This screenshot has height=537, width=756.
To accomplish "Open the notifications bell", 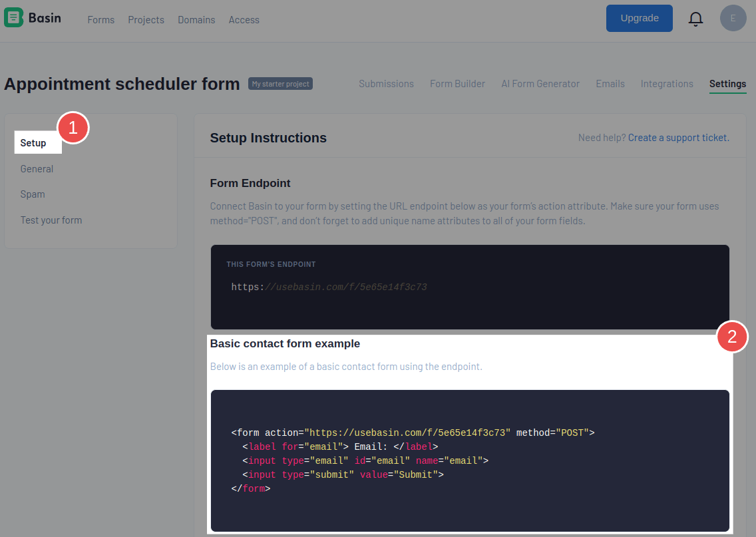I will tap(695, 19).
